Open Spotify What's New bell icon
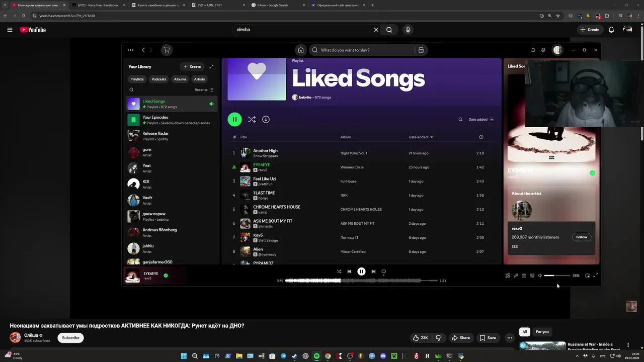 point(533,50)
